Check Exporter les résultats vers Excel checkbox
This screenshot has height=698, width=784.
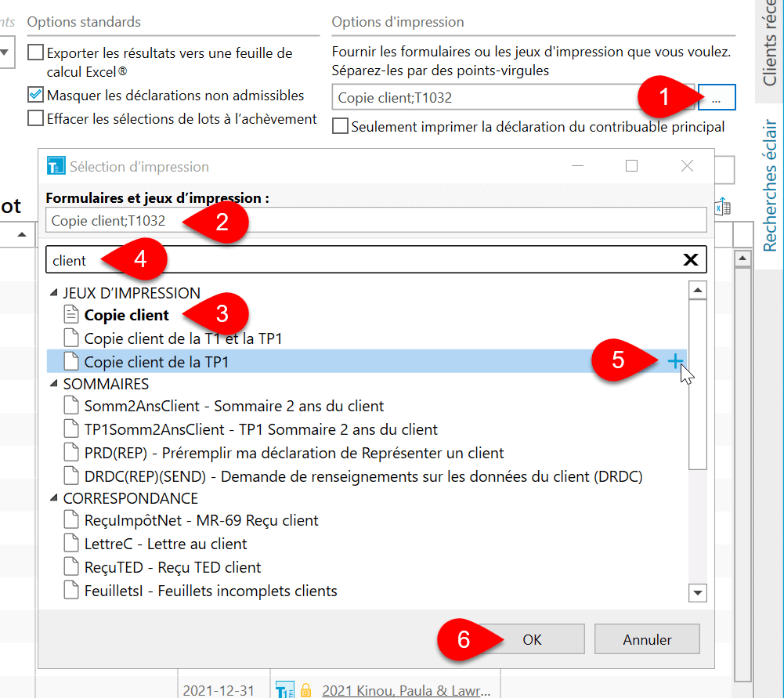[35, 52]
